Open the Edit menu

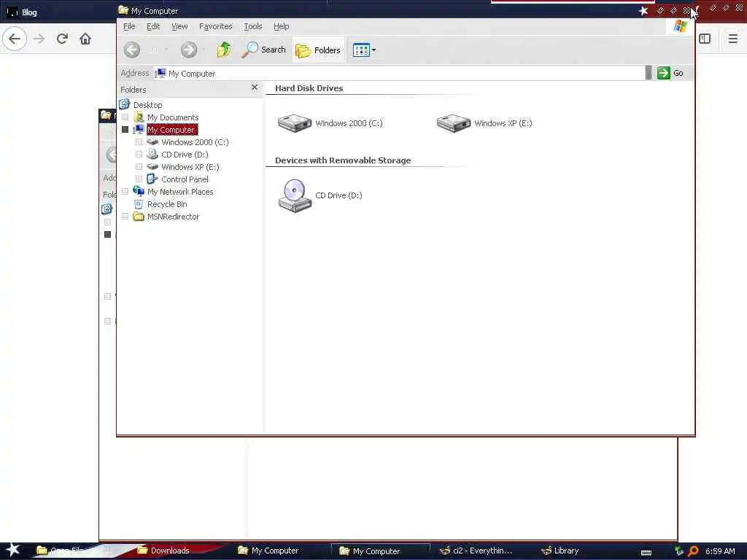pyautogui.click(x=153, y=27)
